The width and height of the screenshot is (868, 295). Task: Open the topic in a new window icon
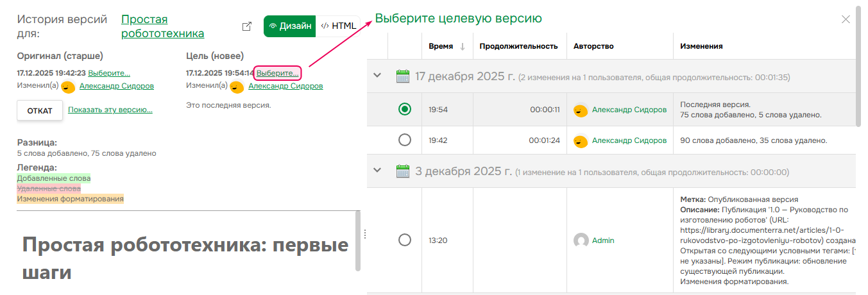coord(246,26)
